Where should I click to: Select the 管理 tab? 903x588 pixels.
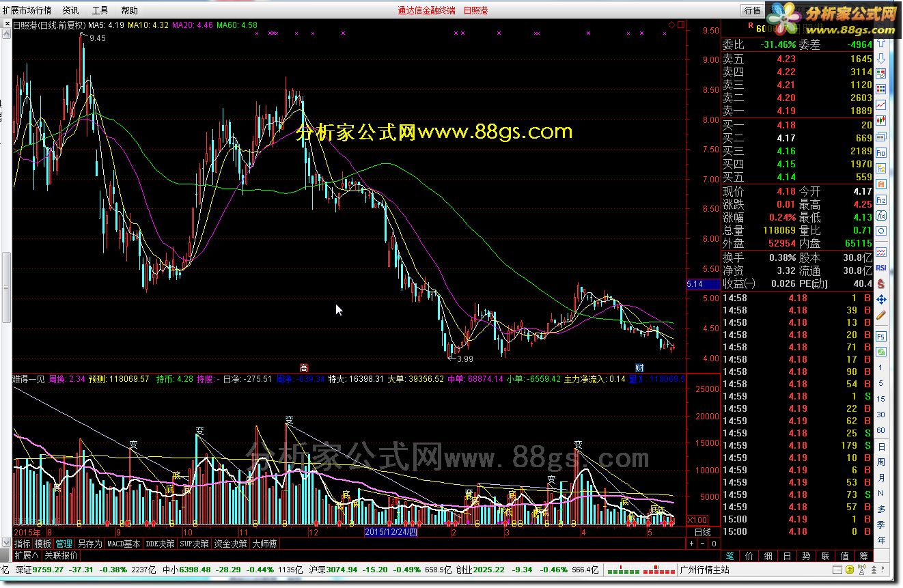click(64, 544)
